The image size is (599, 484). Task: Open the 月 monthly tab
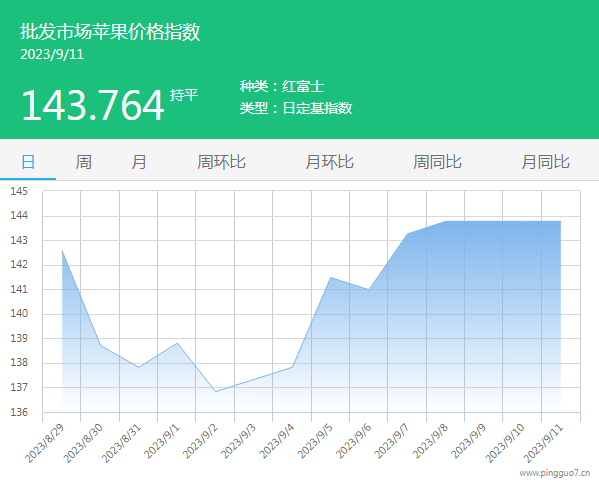coord(139,162)
